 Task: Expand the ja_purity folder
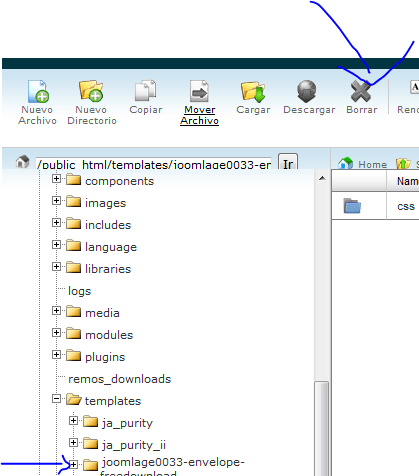73,421
